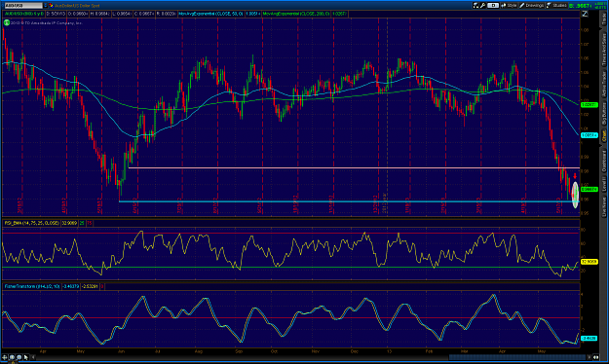The image size is (609, 364).
Task: Select the pink horizontal price level line
Action: (354, 167)
